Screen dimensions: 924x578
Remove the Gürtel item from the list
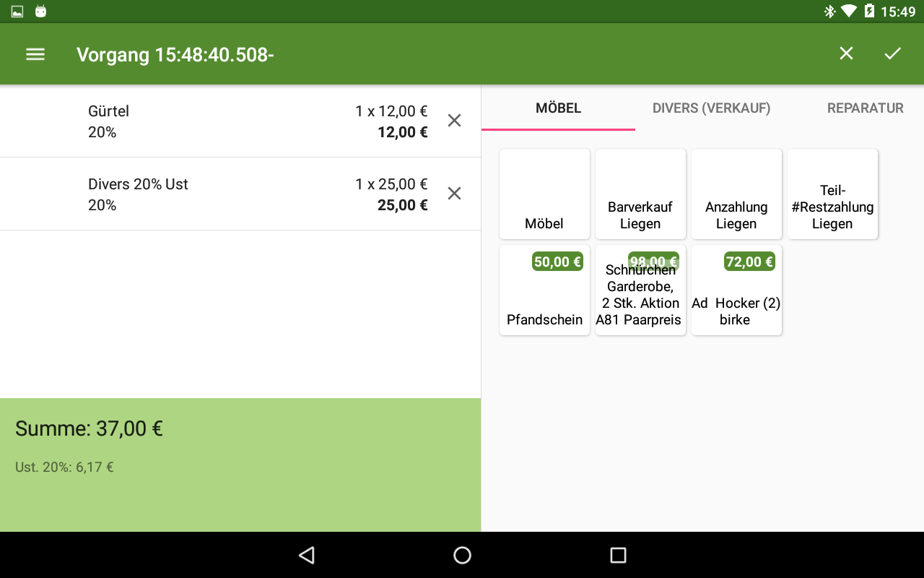(x=454, y=121)
